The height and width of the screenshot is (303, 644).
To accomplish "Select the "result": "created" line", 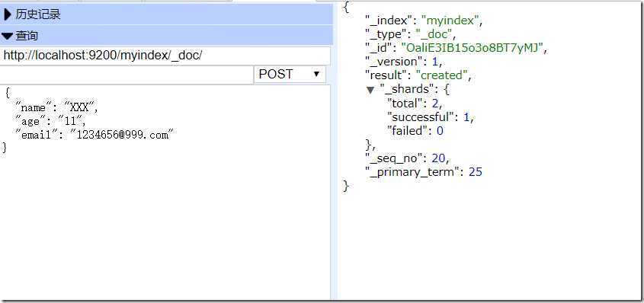I will (418, 75).
